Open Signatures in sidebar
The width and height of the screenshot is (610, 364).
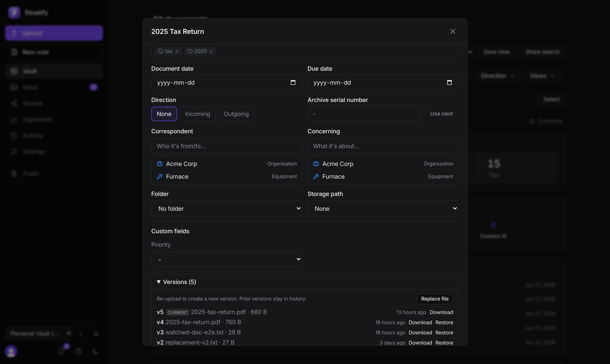click(54, 119)
